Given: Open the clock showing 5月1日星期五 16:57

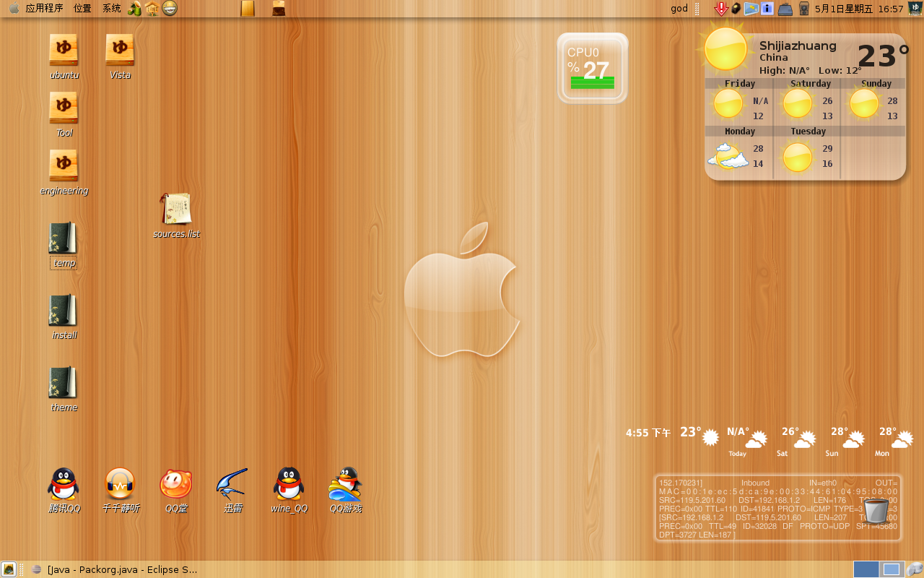Looking at the screenshot, I should pyautogui.click(x=859, y=9).
